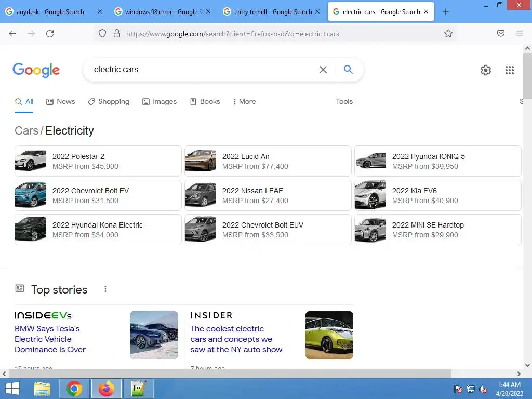The height and width of the screenshot is (399, 532).
Task: Open Top stories options menu
Action: tap(105, 289)
